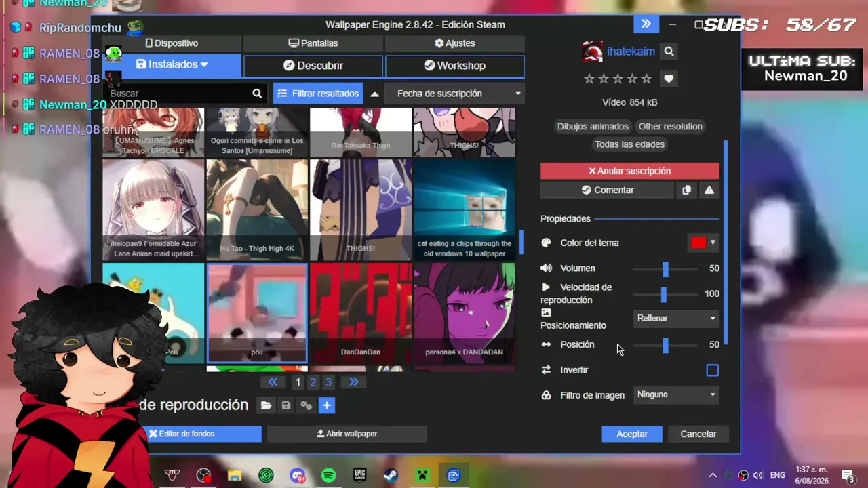868x488 pixels.
Task: Launch Steam from the taskbar
Action: click(x=391, y=475)
